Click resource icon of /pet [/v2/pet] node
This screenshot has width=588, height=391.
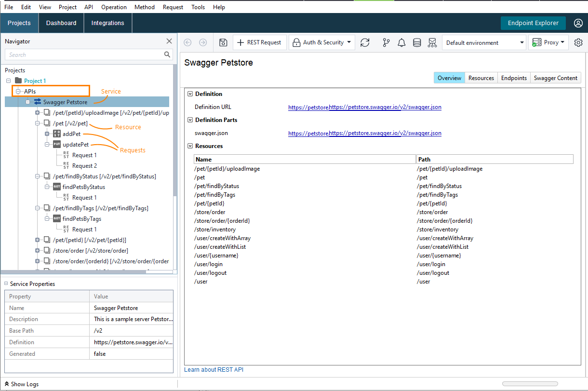coord(47,123)
